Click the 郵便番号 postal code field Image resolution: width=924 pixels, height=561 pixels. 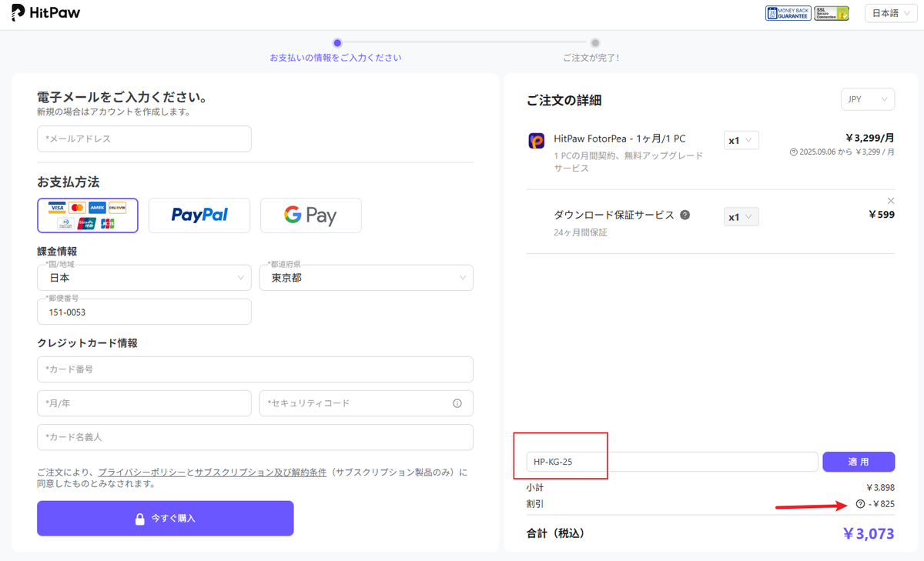pos(144,312)
